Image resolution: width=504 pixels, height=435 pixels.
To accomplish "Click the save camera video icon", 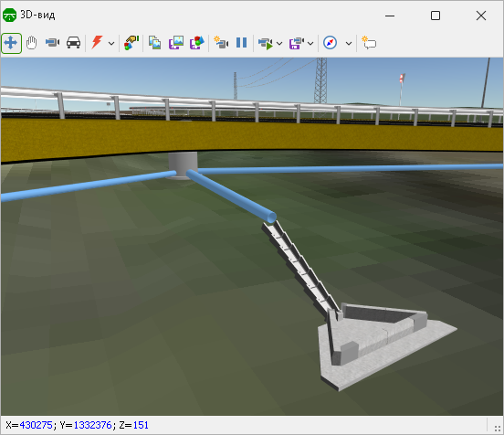I will pos(297,43).
